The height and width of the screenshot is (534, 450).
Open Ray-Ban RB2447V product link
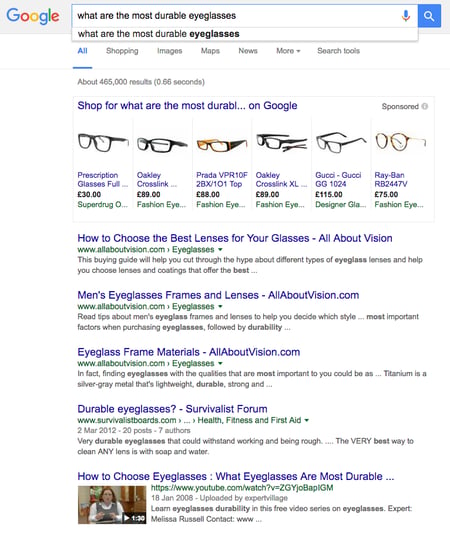click(x=391, y=179)
